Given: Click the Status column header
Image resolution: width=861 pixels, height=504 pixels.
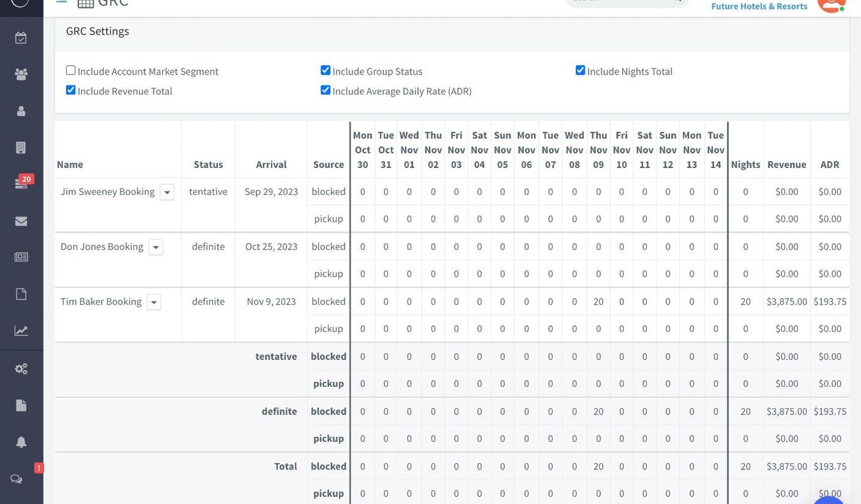Looking at the screenshot, I should coord(208,165).
